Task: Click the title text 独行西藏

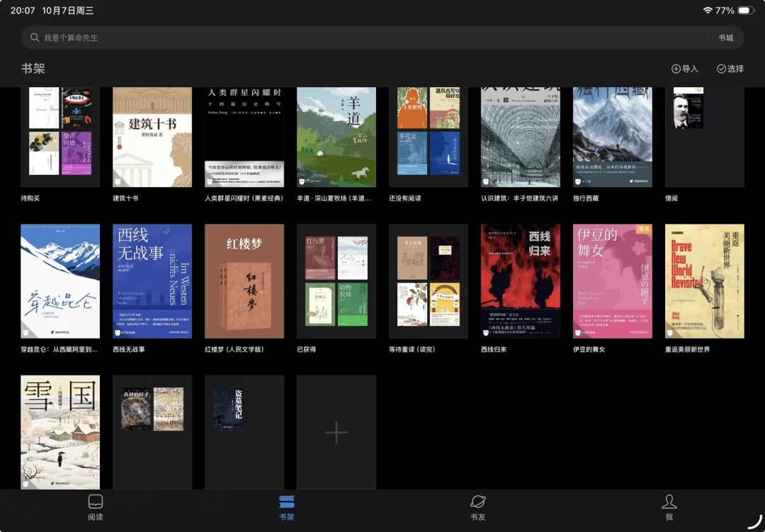Action: point(586,198)
